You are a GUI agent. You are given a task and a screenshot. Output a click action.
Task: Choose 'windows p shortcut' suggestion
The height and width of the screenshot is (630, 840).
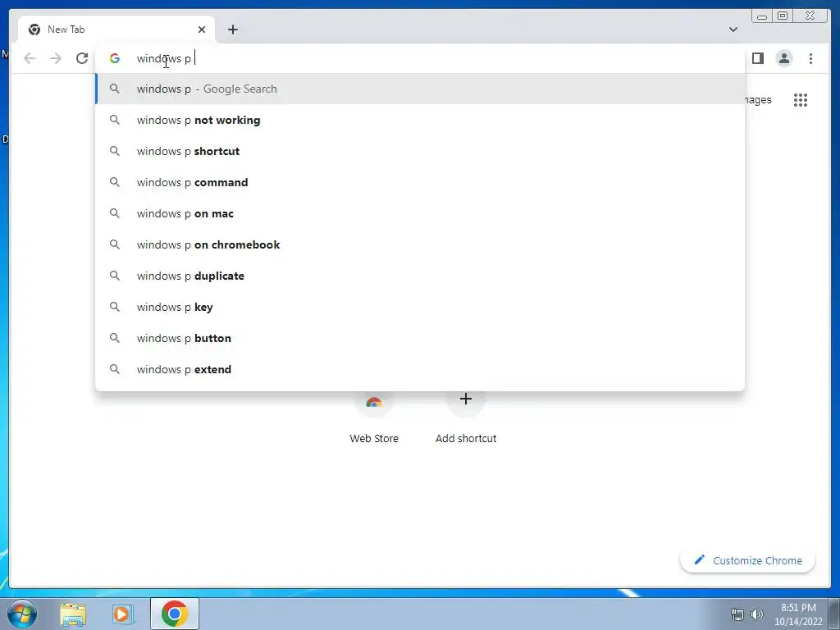tap(420, 151)
